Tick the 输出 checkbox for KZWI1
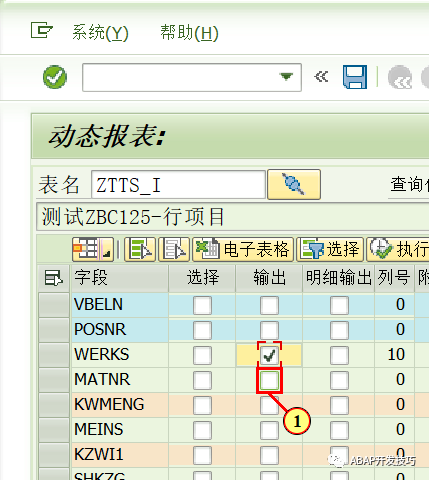429x480 pixels. click(269, 455)
